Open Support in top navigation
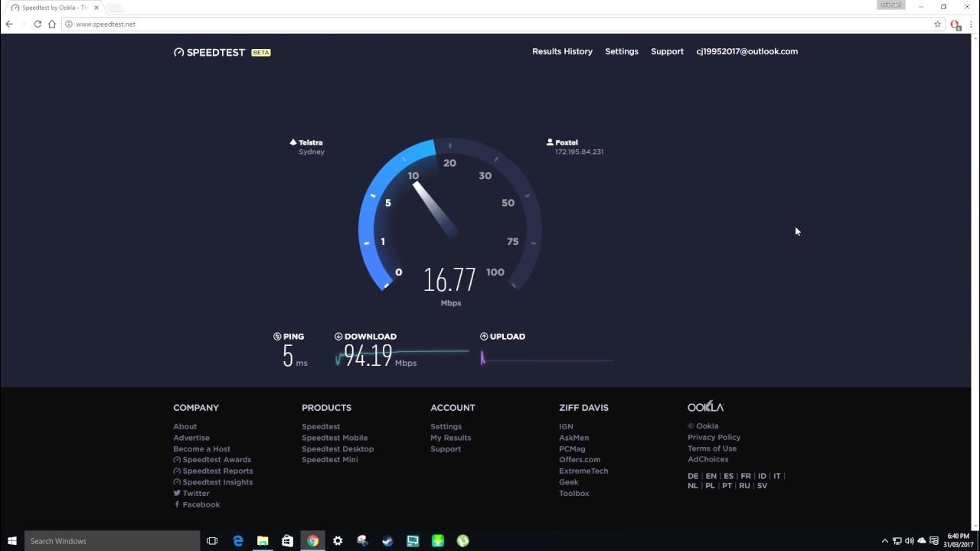Screen dimensions: 980x551 tap(667, 51)
